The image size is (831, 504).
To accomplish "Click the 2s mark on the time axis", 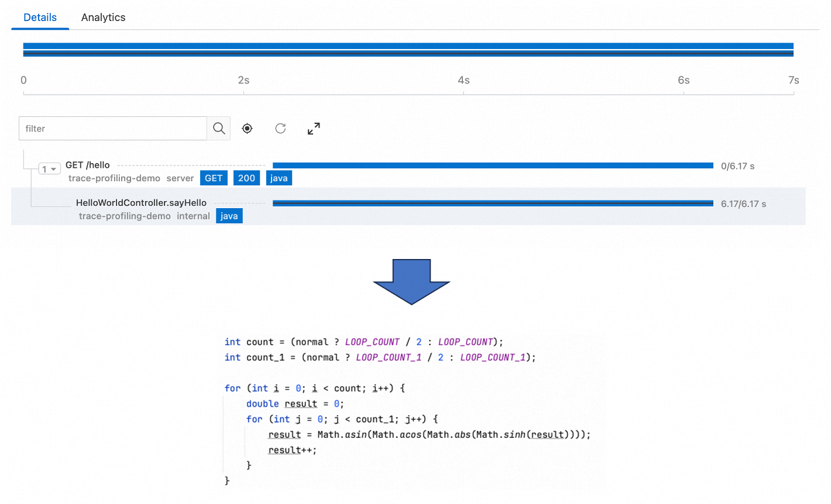I will click(243, 80).
